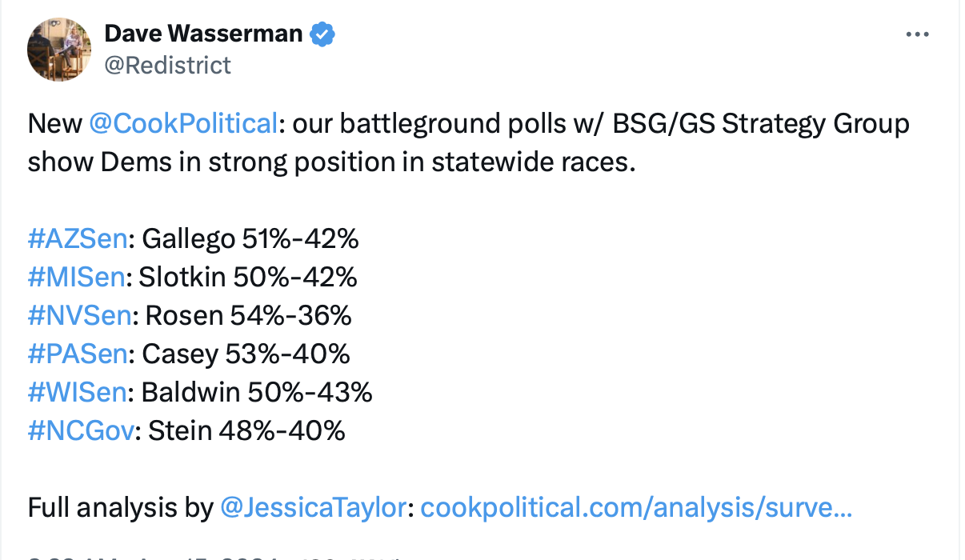Click the "Baldwin 50%-43%" result text
This screenshot has width=965, height=560.
[x=256, y=393]
